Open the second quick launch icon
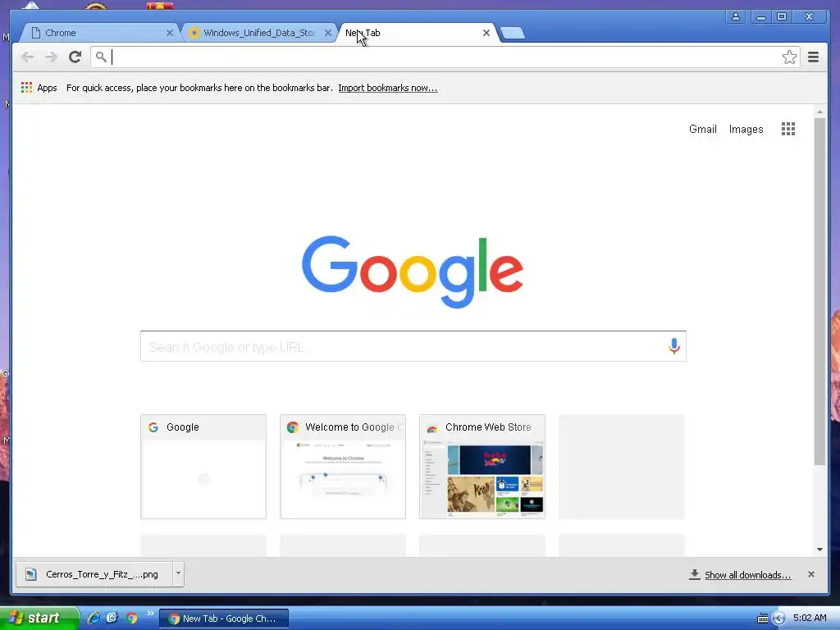This screenshot has width=840, height=630. coord(112,619)
